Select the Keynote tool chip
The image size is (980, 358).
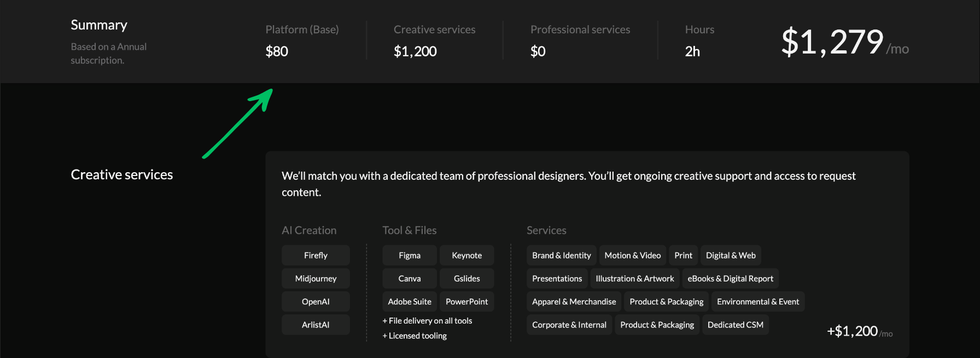pyautogui.click(x=466, y=255)
